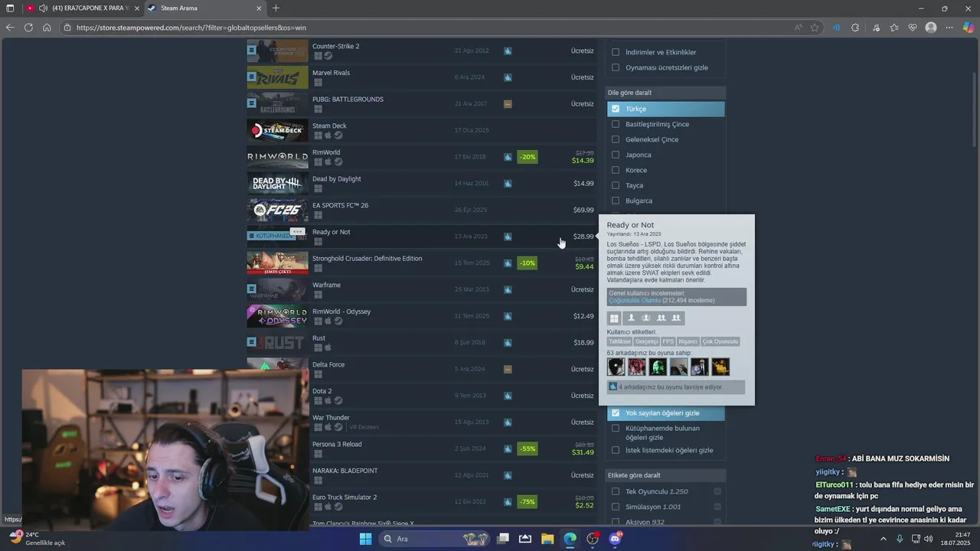This screenshot has height=551, width=980.
Task: Click the RimWorld - Odyssey thumbnail
Action: [x=277, y=316]
